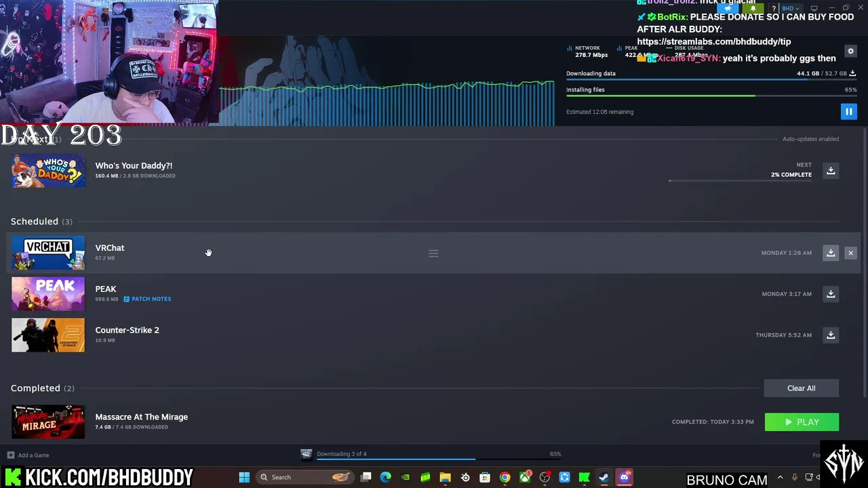Open OBS Studio from the taskbar
This screenshot has width=868, height=488.
click(x=545, y=477)
